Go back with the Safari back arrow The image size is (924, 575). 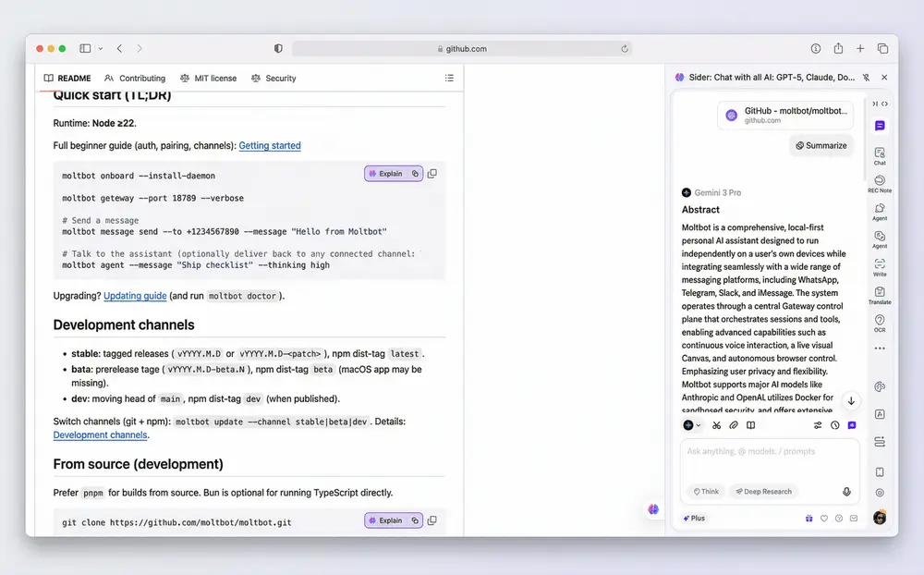coord(119,48)
